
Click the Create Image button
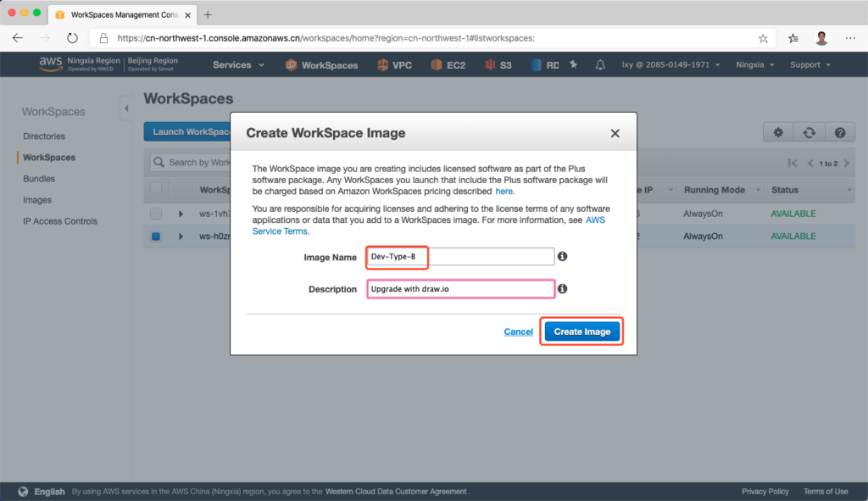tap(581, 331)
